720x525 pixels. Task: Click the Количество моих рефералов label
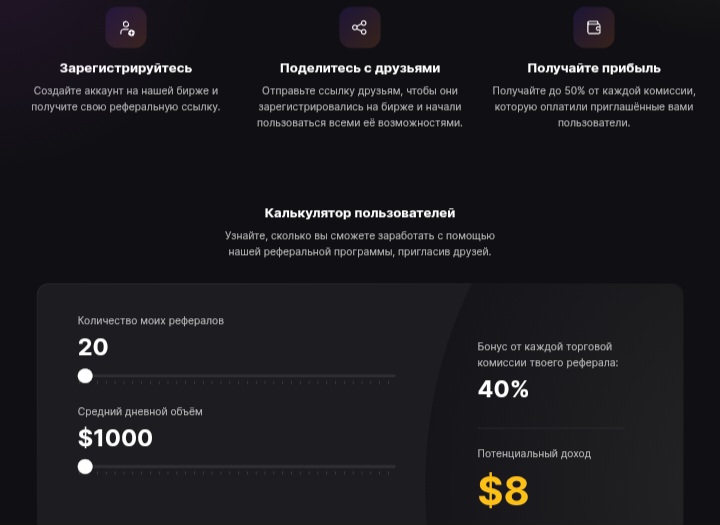151,321
